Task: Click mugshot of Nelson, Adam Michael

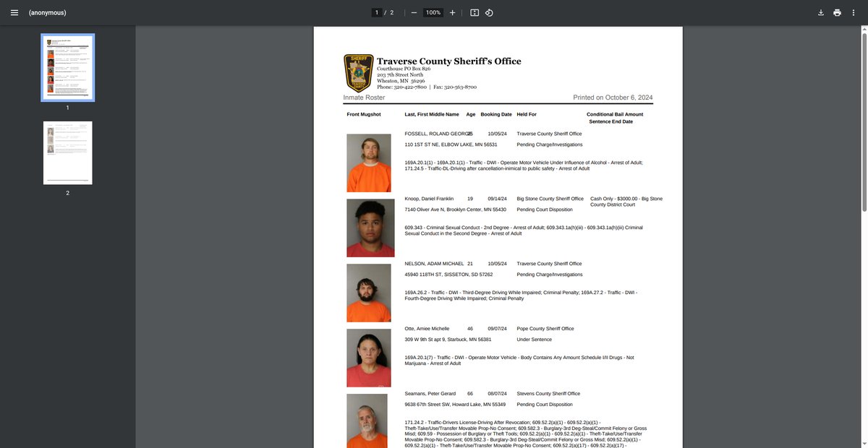Action: tap(369, 293)
